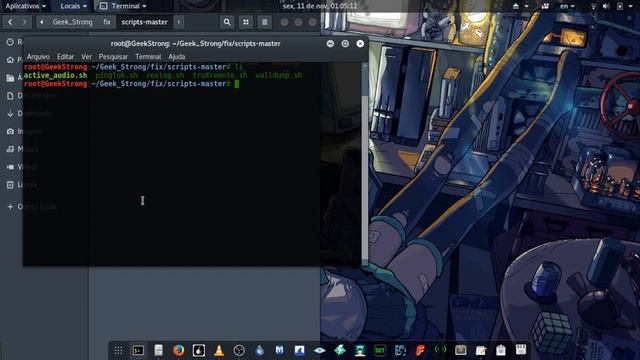Launch the green wireless signal icon in the dock
This screenshot has height=360, width=640.
point(440,349)
